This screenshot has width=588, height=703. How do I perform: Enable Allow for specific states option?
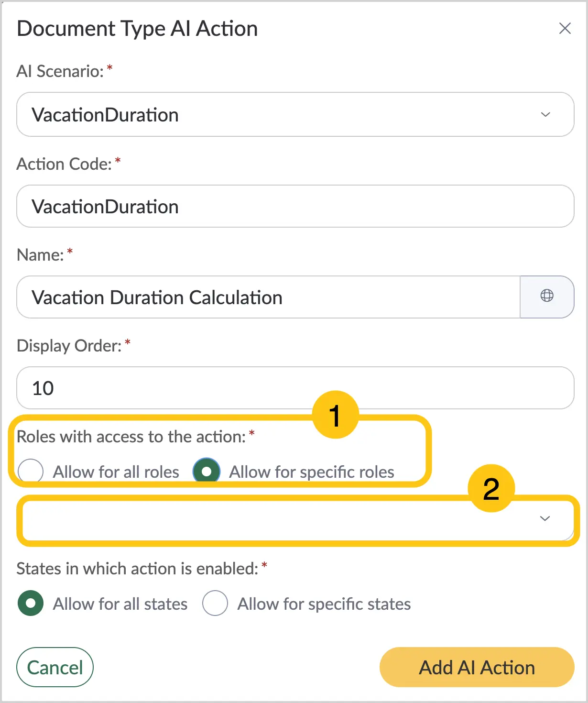click(215, 604)
